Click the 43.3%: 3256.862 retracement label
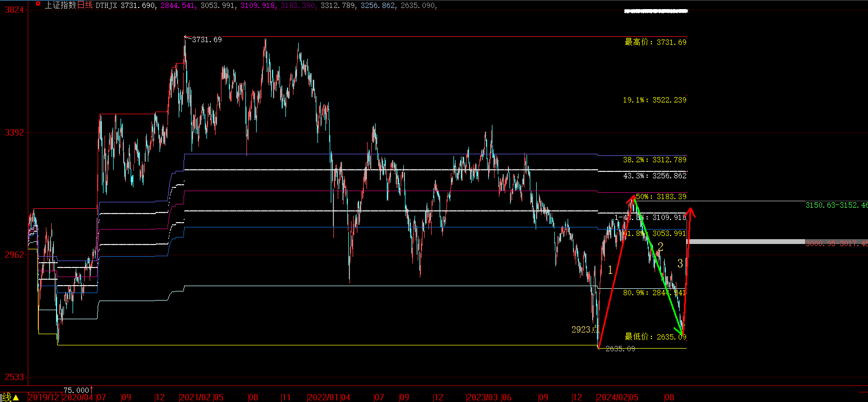 click(655, 176)
